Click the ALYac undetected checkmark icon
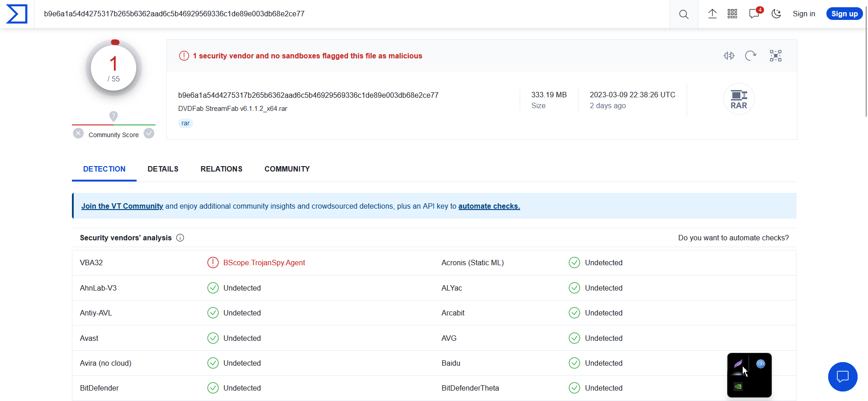The width and height of the screenshot is (868, 401). coord(574,288)
